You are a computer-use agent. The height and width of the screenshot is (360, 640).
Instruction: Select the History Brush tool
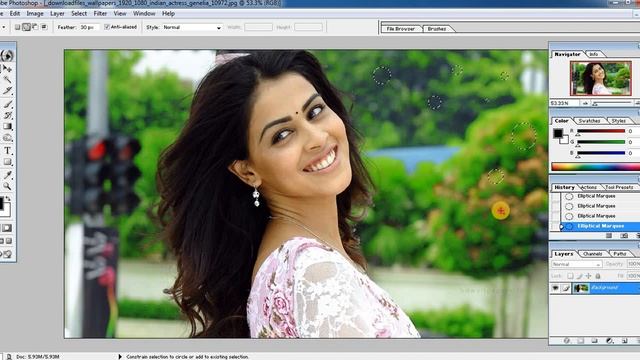(x=7, y=115)
